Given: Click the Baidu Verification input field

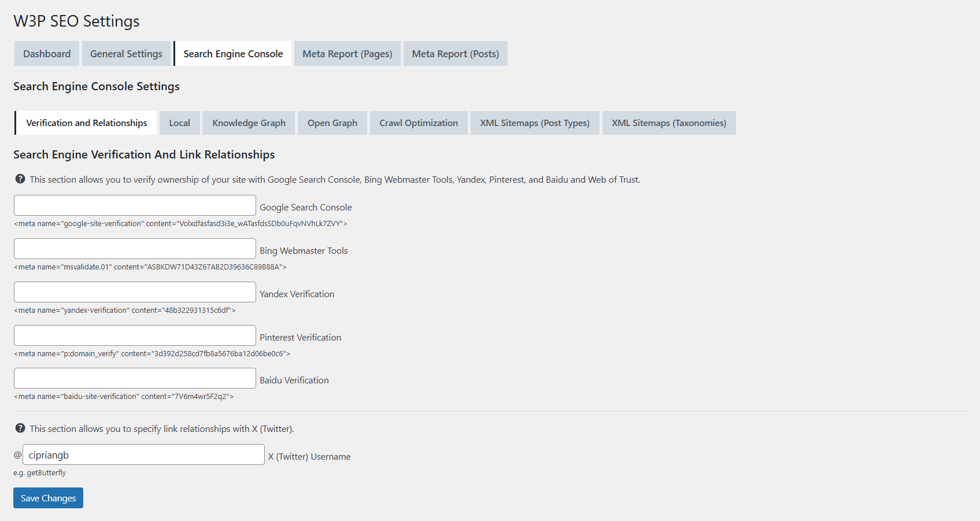Looking at the screenshot, I should 134,378.
